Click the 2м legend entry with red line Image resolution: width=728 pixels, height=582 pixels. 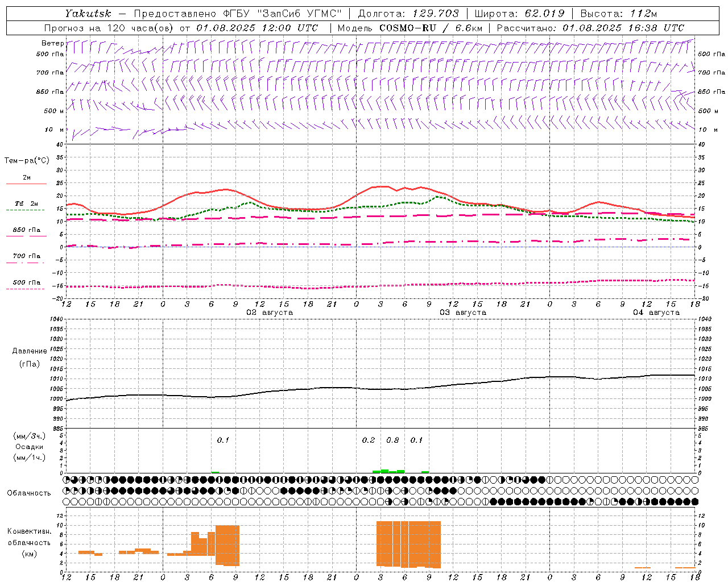coord(27,177)
